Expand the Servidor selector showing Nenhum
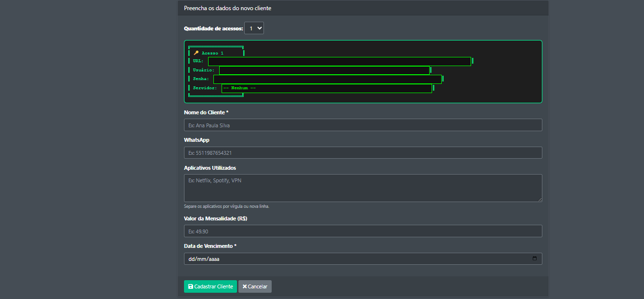 coord(326,88)
